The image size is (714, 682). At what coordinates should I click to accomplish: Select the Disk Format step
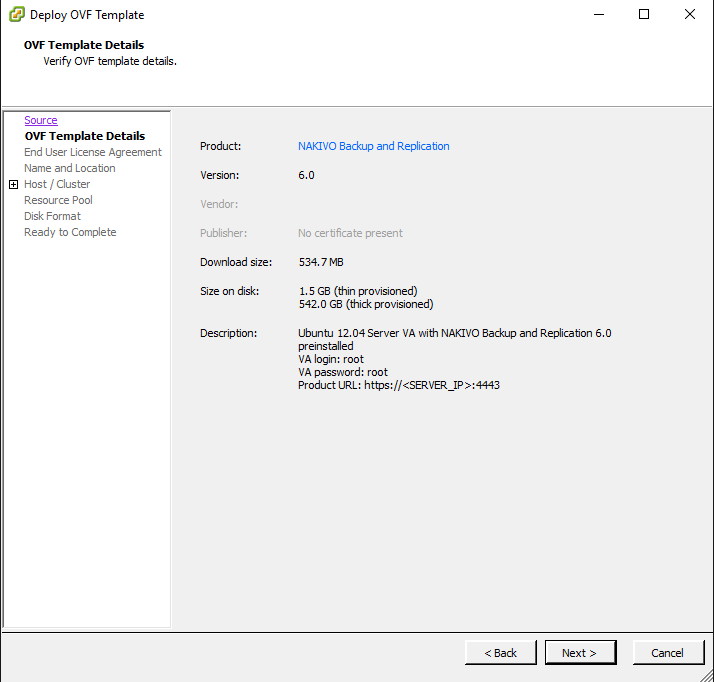coord(52,216)
